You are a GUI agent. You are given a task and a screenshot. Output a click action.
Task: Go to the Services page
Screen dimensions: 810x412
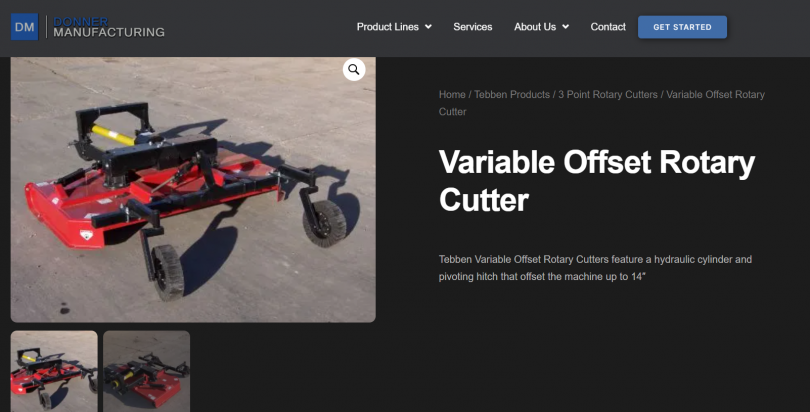pos(473,27)
